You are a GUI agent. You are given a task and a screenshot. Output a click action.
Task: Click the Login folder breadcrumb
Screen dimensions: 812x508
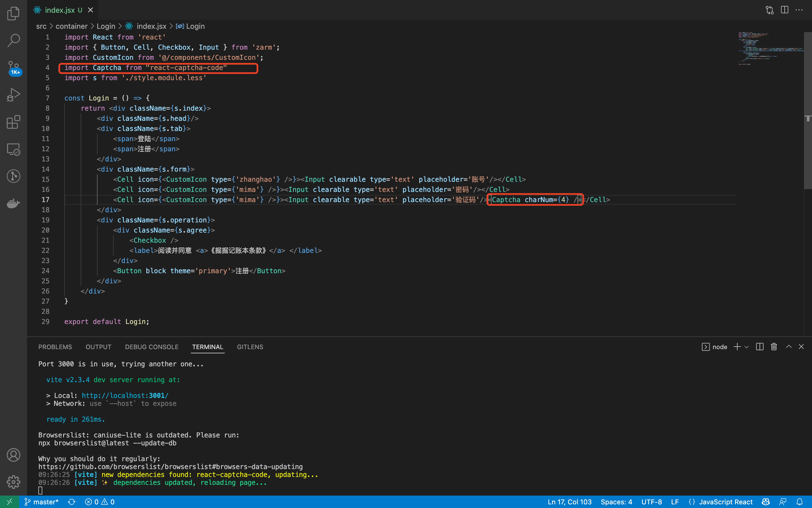[106, 26]
